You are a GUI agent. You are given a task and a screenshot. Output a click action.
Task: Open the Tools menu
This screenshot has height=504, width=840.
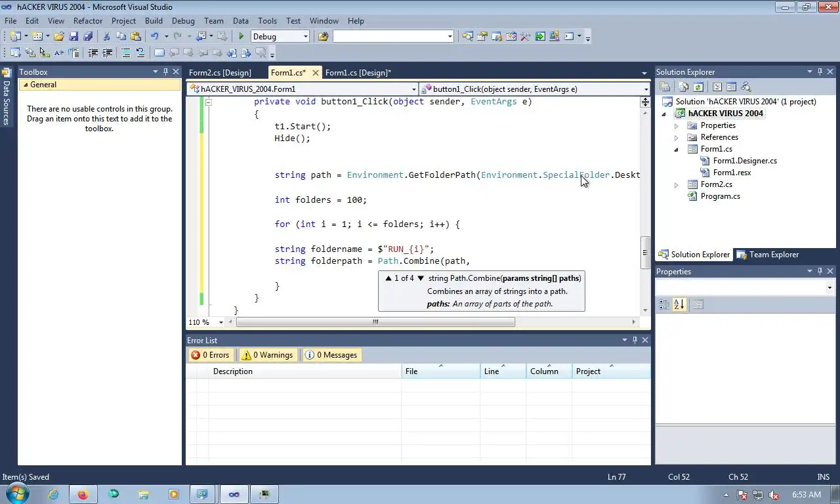click(x=267, y=21)
